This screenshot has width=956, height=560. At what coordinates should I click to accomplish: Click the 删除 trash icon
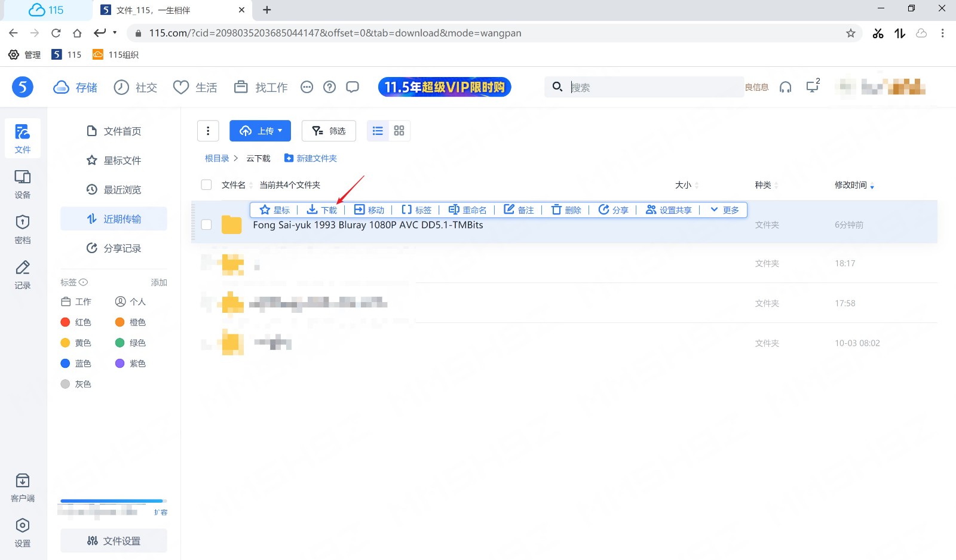click(x=556, y=210)
